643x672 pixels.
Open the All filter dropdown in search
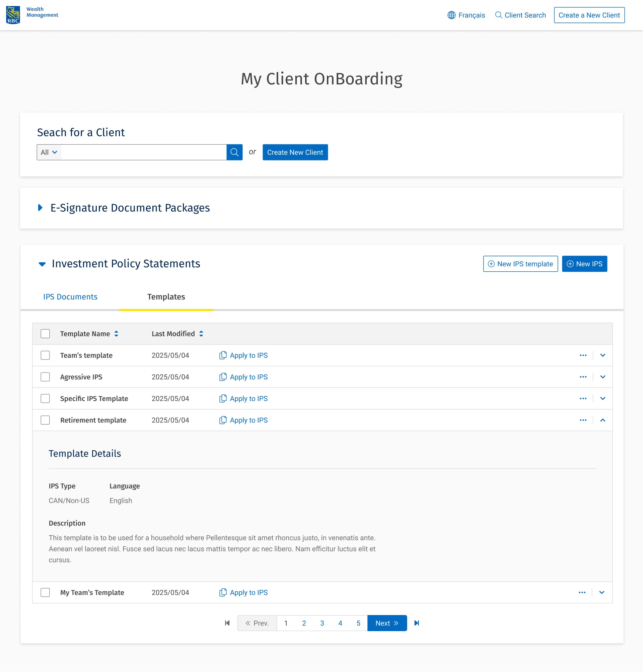[49, 152]
